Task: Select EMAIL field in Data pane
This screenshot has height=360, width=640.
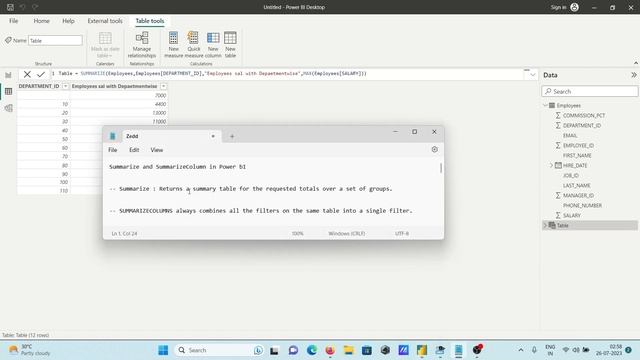Action: point(570,136)
